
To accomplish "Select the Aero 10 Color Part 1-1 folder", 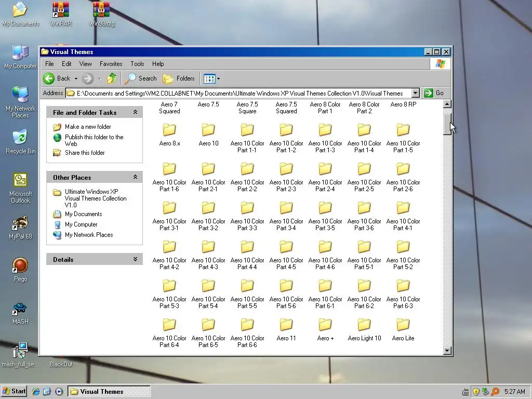I will click(x=247, y=138).
